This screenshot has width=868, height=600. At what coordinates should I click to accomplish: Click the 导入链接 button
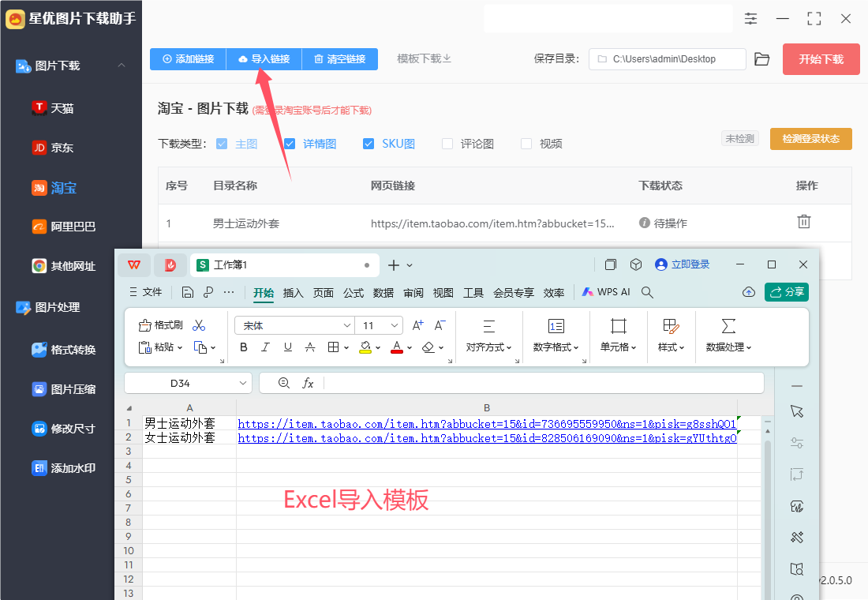264,58
